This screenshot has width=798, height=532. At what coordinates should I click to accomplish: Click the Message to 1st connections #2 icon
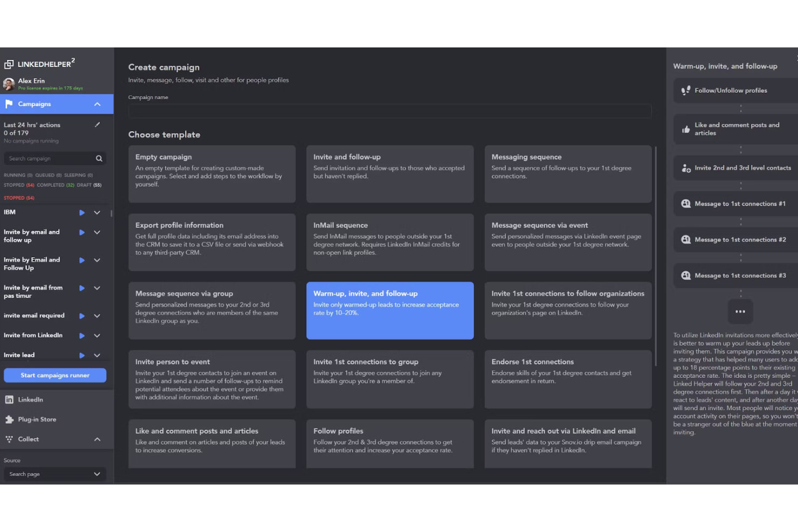pyautogui.click(x=686, y=240)
